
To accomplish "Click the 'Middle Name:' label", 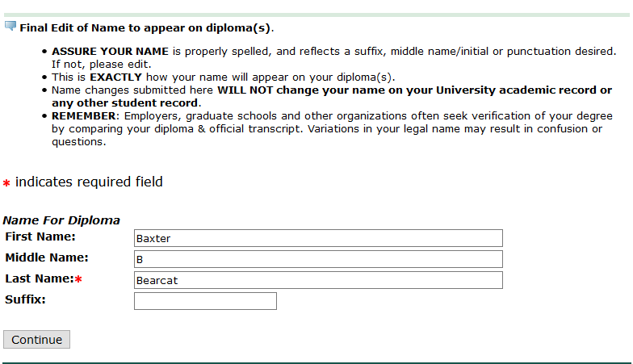I will tap(47, 257).
